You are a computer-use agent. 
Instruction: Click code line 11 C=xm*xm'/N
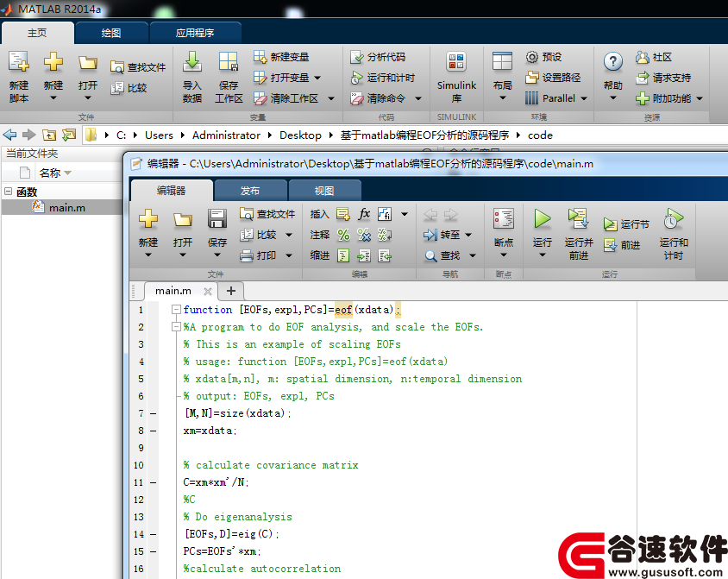[x=216, y=482]
